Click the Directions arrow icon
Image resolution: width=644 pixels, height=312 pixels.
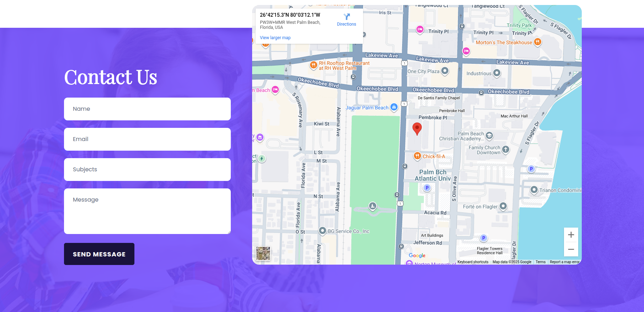[x=347, y=17]
